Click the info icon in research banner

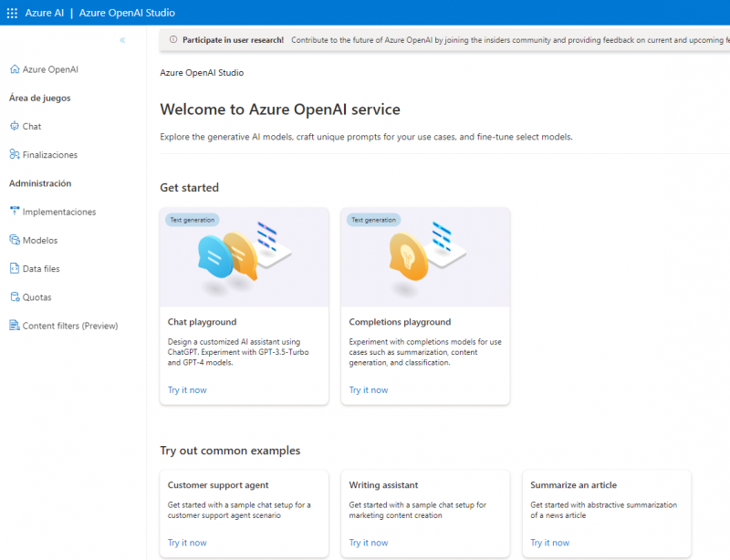tap(173, 39)
